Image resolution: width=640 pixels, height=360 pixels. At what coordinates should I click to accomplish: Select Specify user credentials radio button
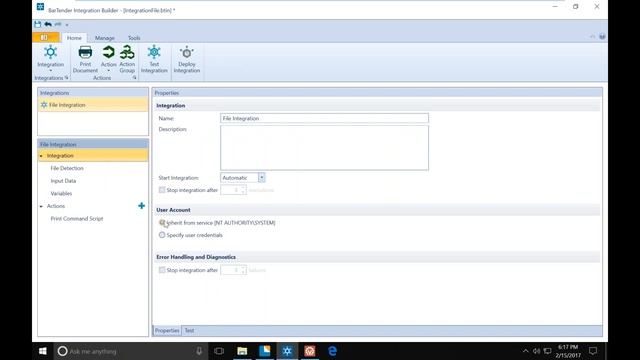click(x=162, y=235)
